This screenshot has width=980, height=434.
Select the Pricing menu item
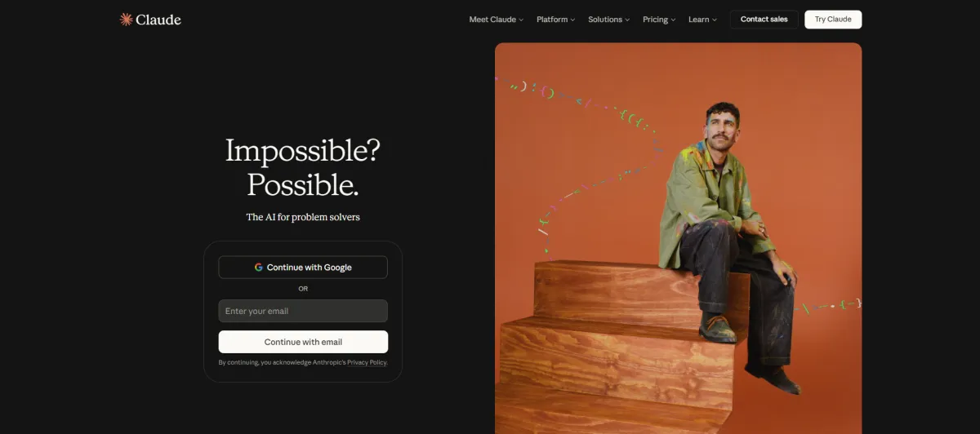tap(659, 20)
